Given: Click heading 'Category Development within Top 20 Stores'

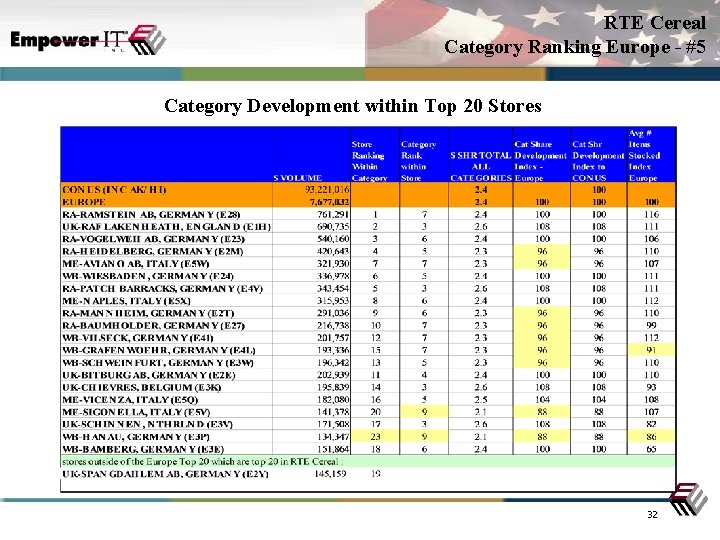Looking at the screenshot, I should point(353,106).
